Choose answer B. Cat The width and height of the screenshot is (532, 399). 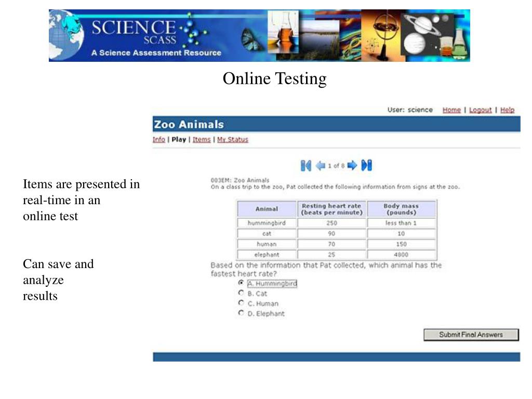coord(241,293)
